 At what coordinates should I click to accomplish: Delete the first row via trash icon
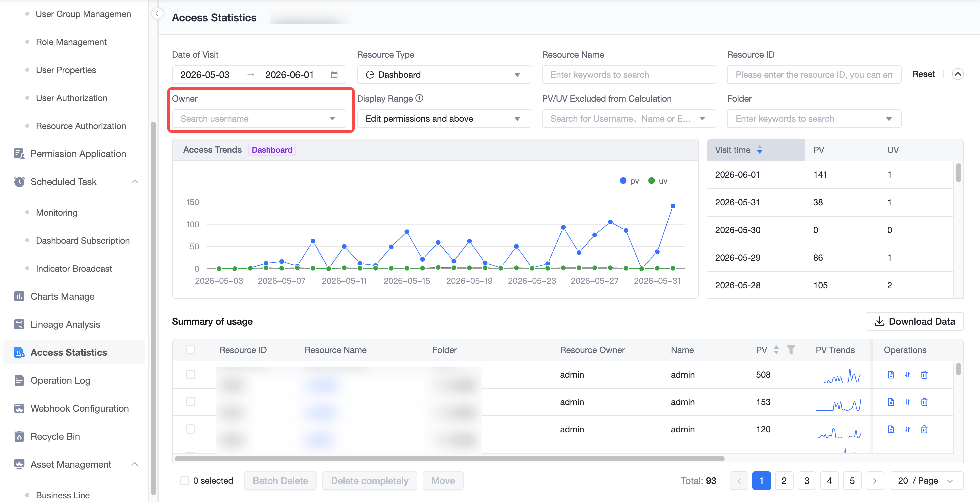click(924, 374)
